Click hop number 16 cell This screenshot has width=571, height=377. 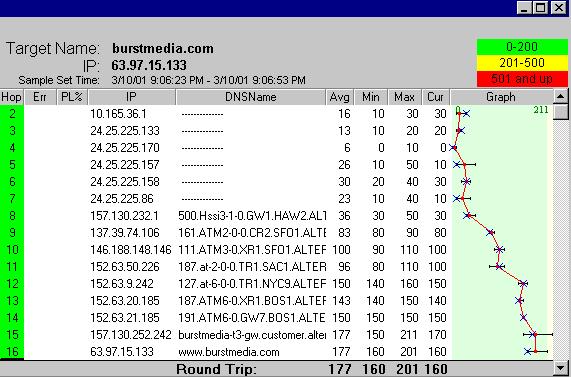click(x=12, y=352)
